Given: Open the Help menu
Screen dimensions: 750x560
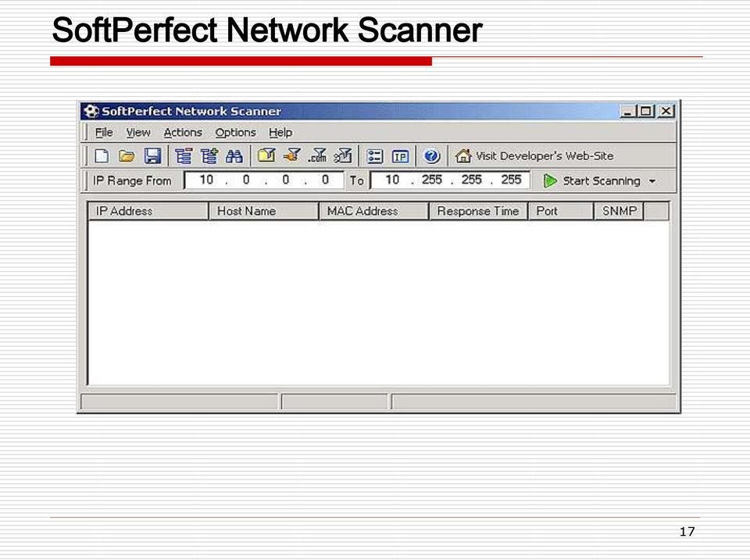Looking at the screenshot, I should tap(280, 133).
